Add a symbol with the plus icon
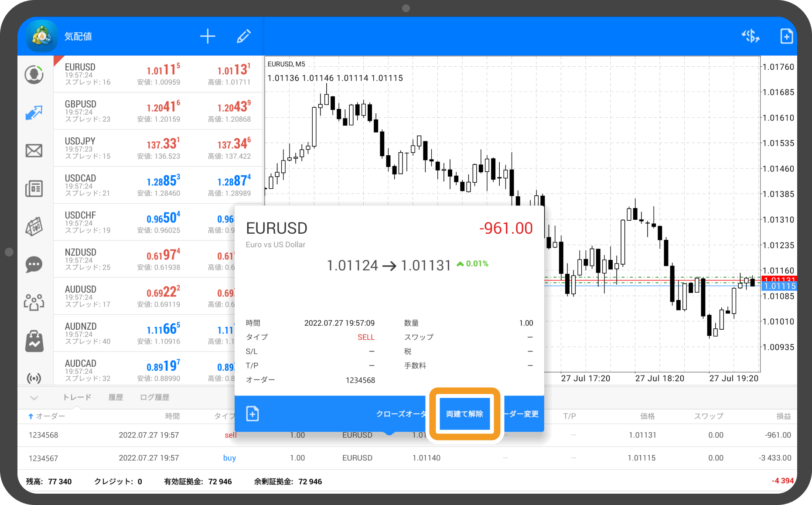Image resolution: width=812 pixels, height=505 pixels. pos(208,36)
